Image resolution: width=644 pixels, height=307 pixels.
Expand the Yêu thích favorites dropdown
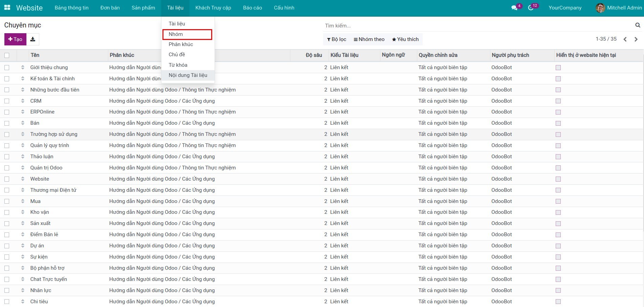point(405,39)
